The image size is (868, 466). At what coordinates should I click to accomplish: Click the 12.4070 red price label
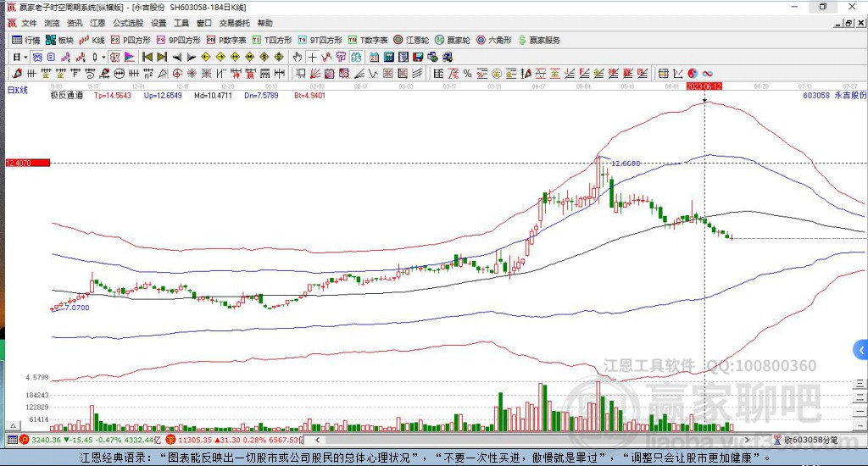click(28, 163)
